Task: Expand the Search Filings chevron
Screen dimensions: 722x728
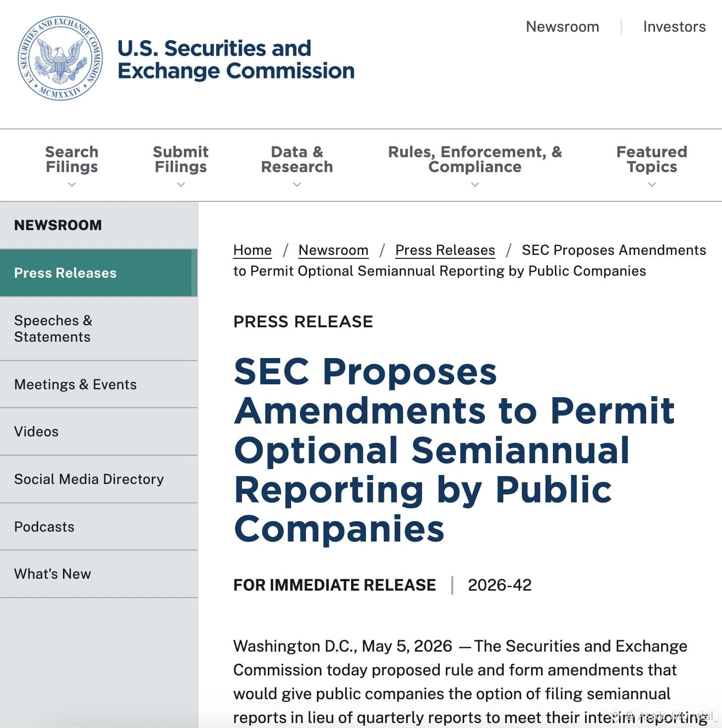Action: (x=72, y=184)
